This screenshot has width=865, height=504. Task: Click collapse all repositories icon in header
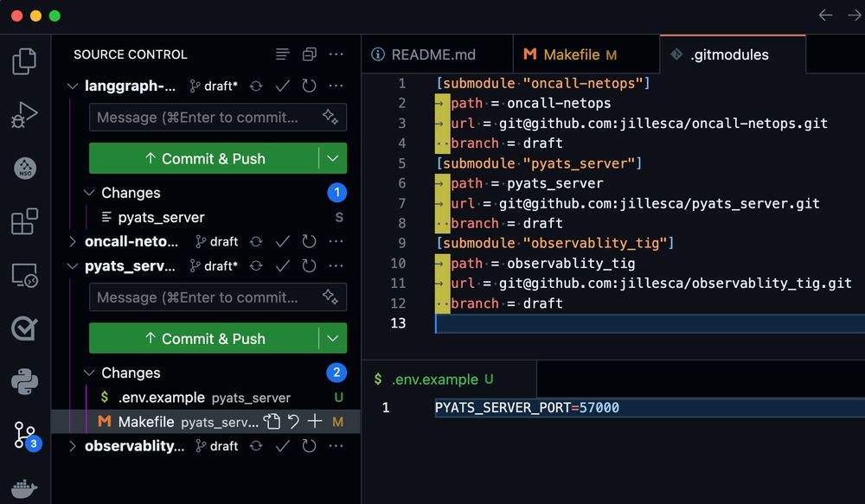[310, 54]
